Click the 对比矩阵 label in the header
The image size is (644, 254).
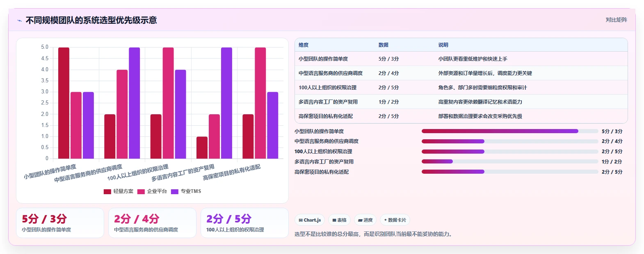[616, 20]
